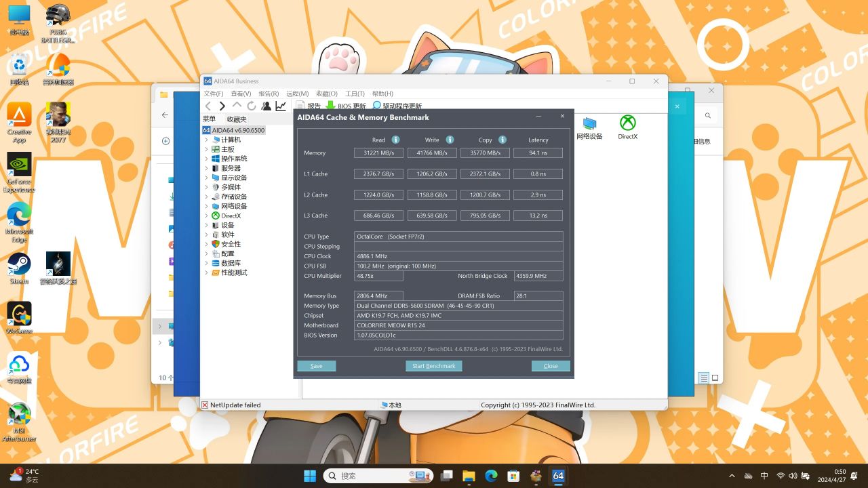Open Microsoft Edge from the taskbar
The image size is (868, 488).
point(490,476)
